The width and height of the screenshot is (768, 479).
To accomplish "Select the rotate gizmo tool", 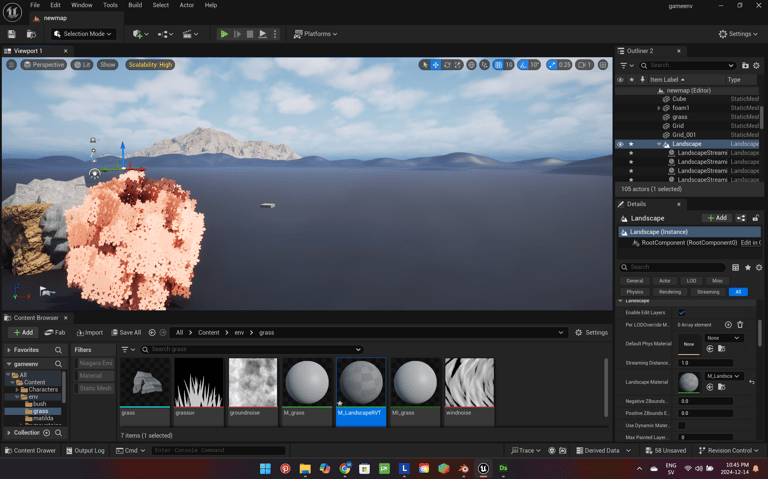I will click(447, 65).
